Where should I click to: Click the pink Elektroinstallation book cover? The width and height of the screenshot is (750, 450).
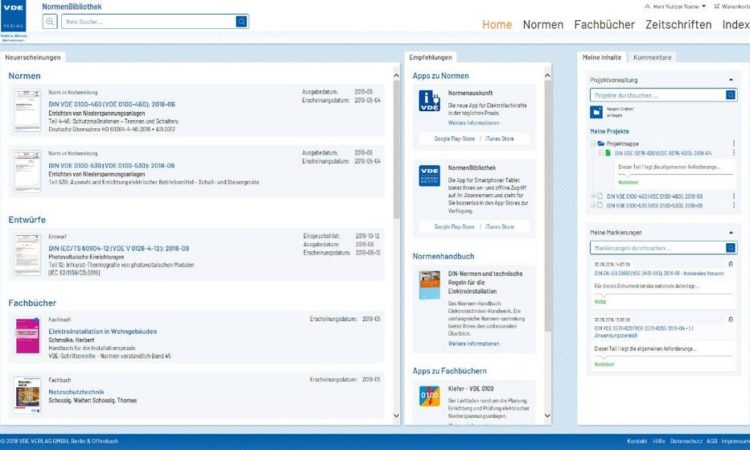point(28,336)
